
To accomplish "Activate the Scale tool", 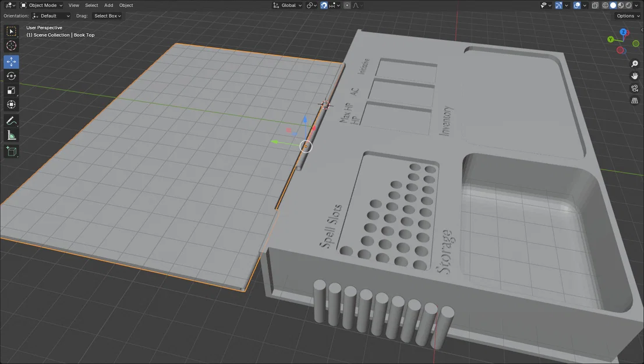I will (x=12, y=90).
